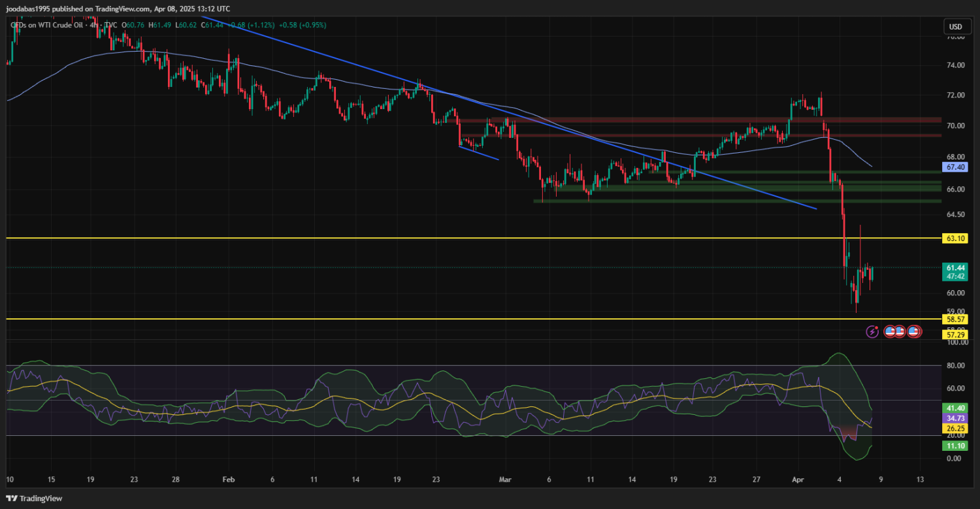Click the green 11.10 lower band label
This screenshot has height=509, width=980.
click(955, 446)
